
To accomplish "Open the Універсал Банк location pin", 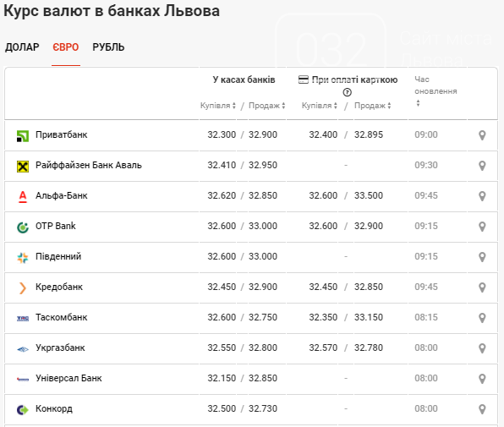I will click(482, 379).
